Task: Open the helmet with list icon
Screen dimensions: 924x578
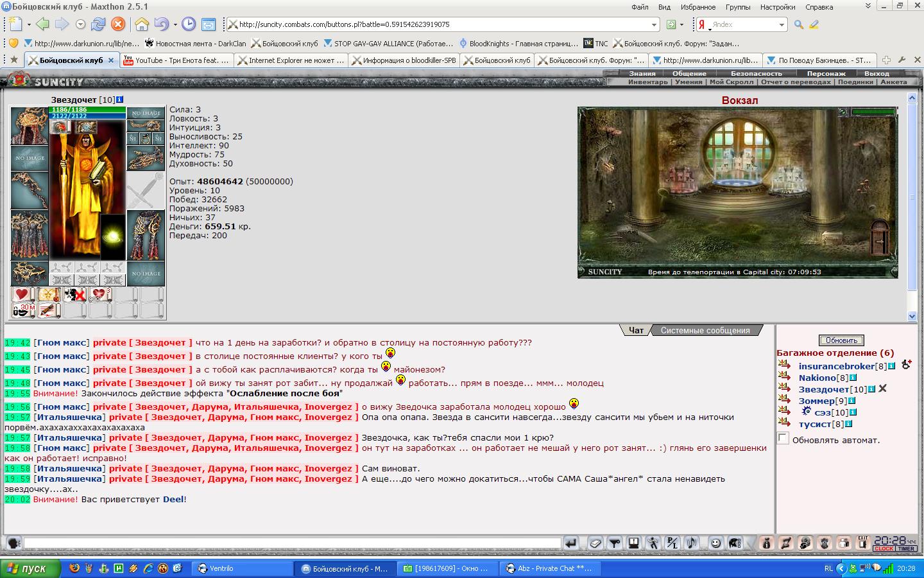Action: [x=735, y=543]
